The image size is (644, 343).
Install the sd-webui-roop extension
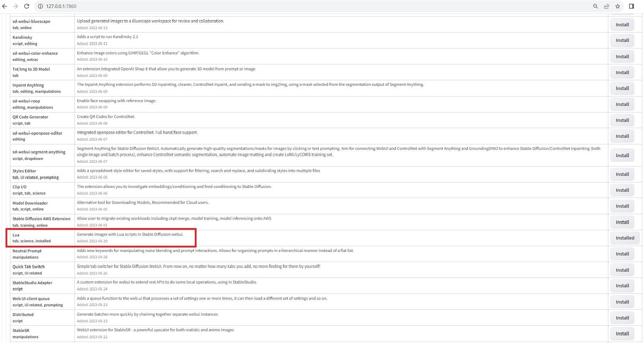point(622,104)
